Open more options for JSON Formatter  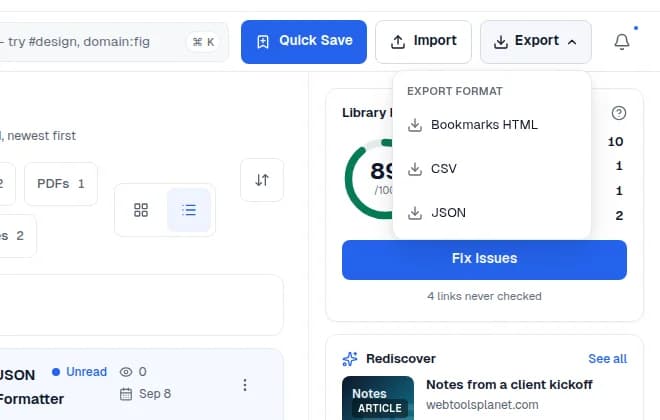pos(245,385)
